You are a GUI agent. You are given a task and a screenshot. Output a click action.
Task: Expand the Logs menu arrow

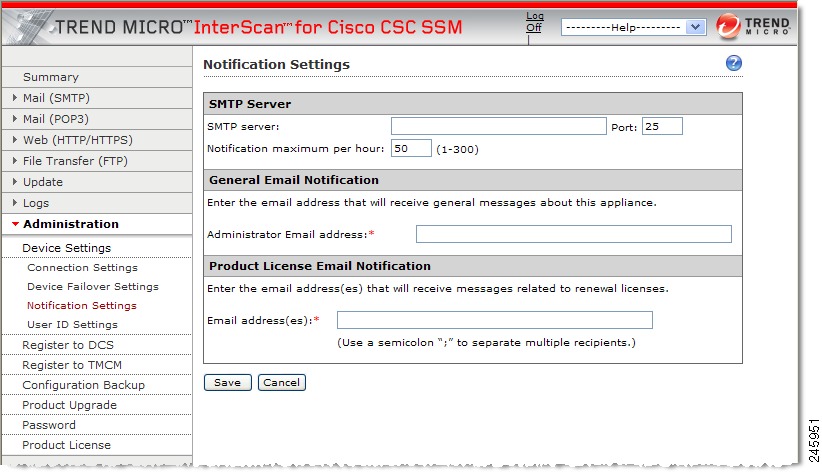click(15, 202)
